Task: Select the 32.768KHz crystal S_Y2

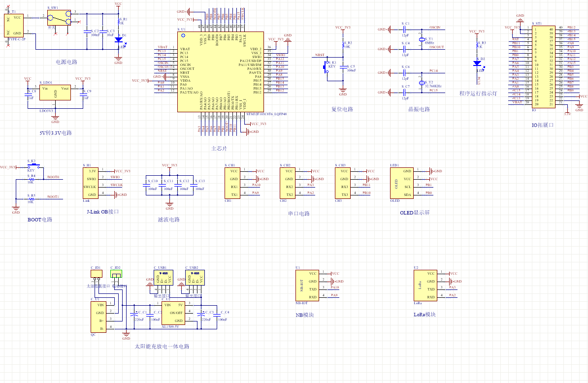Action: (422, 83)
